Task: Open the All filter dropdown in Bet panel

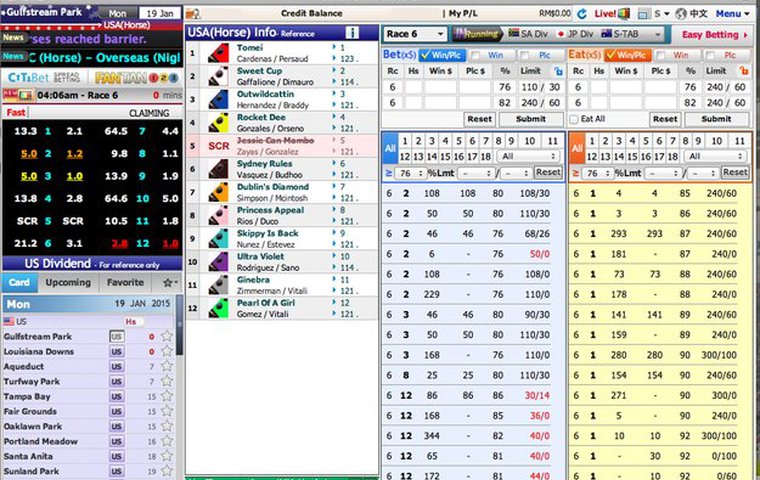Action: 528,156
